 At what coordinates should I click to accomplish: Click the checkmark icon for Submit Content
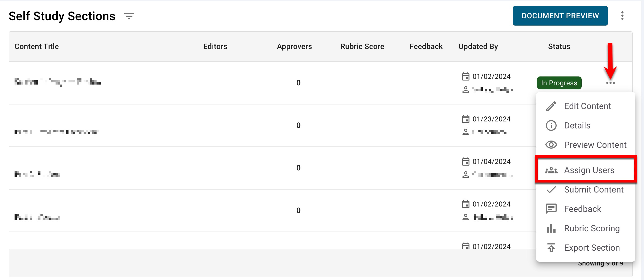(x=551, y=190)
